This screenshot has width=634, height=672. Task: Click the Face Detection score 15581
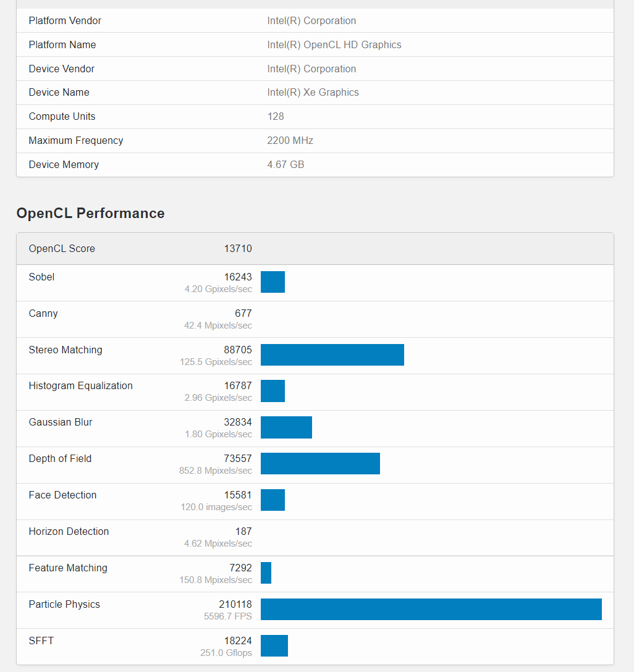[238, 495]
